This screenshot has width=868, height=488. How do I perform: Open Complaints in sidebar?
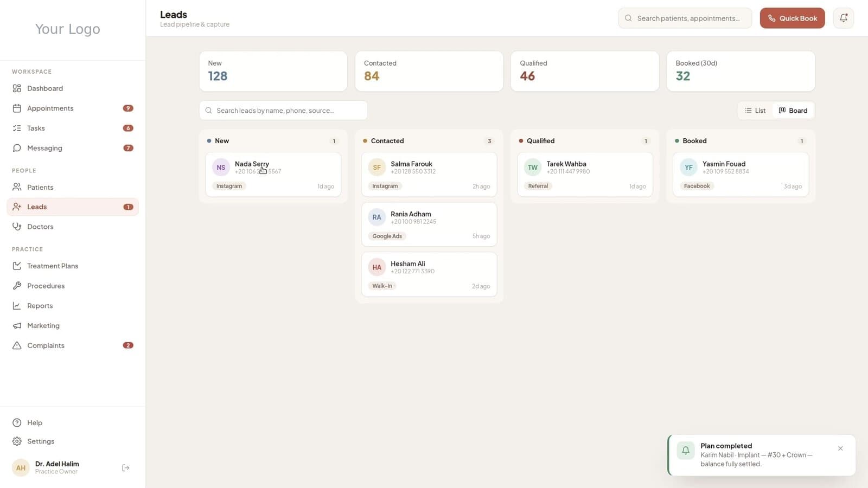[73, 345]
